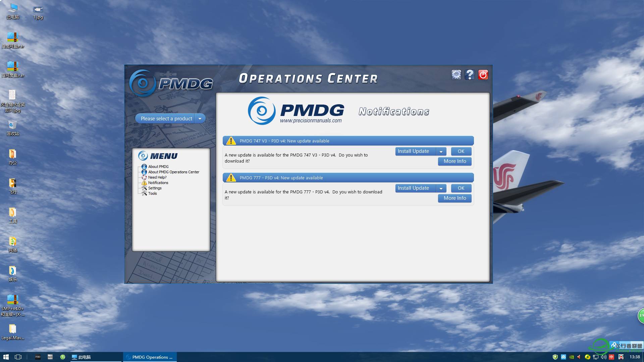Viewport: 644px width, 362px height.
Task: Expand the Install Update dropdown for 747
Action: pos(440,151)
